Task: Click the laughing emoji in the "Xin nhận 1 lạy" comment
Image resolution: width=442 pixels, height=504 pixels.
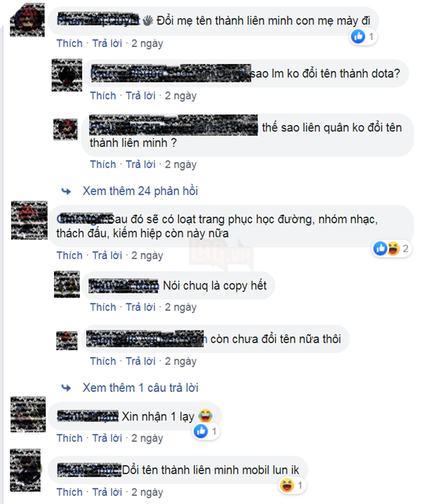Action: [x=206, y=416]
